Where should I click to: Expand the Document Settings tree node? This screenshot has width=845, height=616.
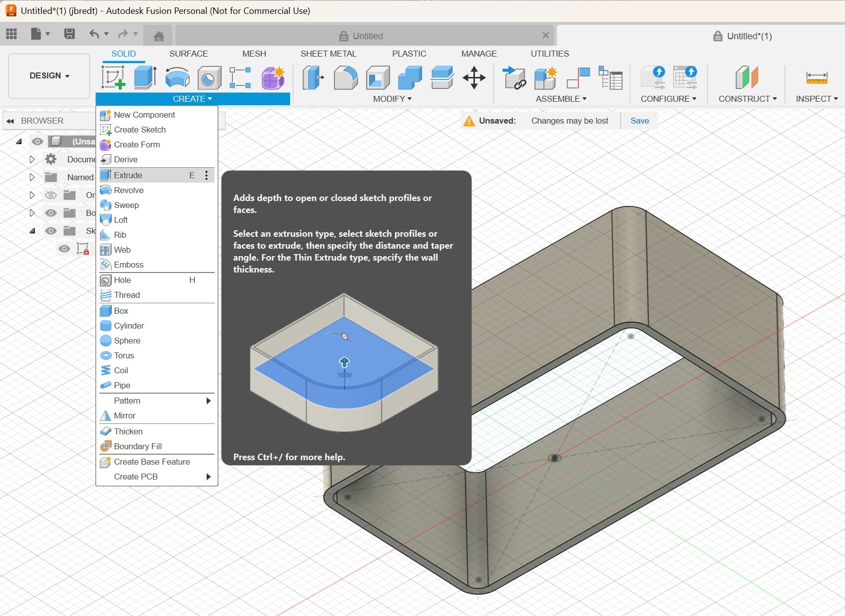[x=32, y=159]
